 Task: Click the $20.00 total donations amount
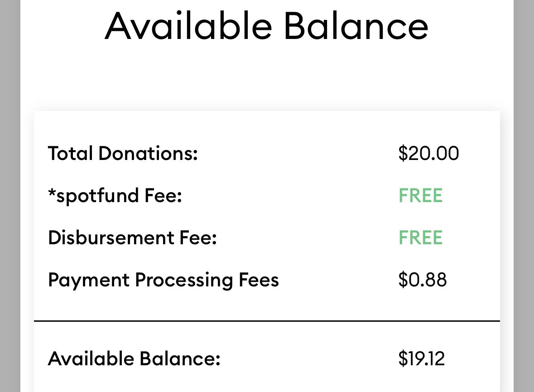[428, 153]
